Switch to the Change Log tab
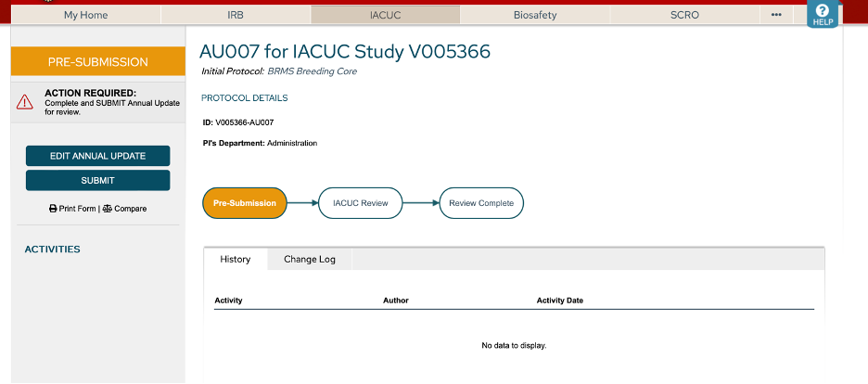Image resolution: width=868 pixels, height=384 pixels. (310, 260)
